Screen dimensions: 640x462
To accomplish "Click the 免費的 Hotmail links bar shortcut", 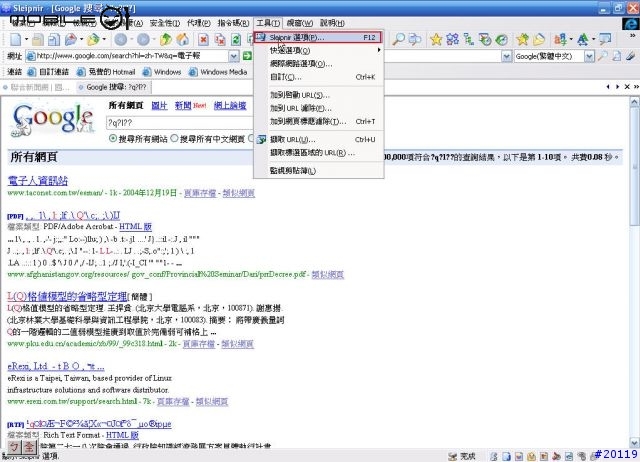I will [106, 72].
